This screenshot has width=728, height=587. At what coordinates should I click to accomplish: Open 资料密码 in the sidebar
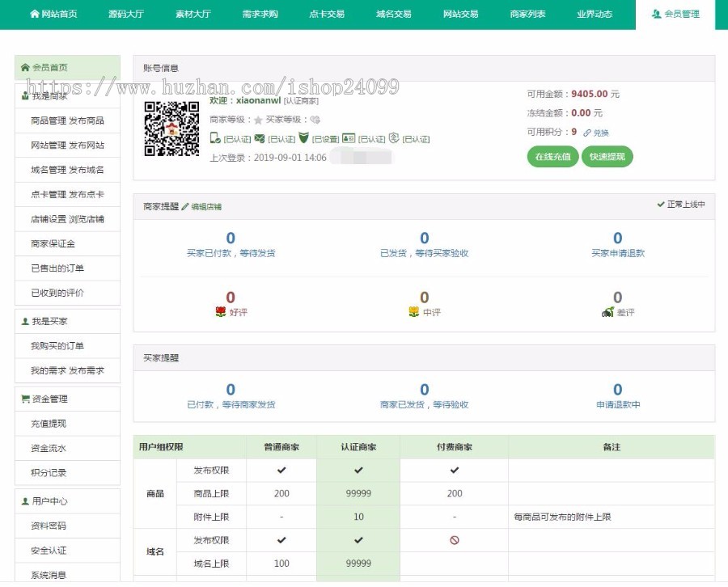(49, 526)
